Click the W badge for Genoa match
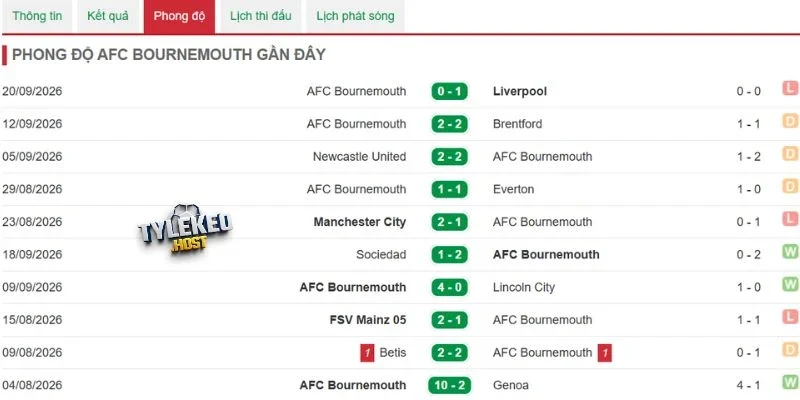 tap(790, 382)
